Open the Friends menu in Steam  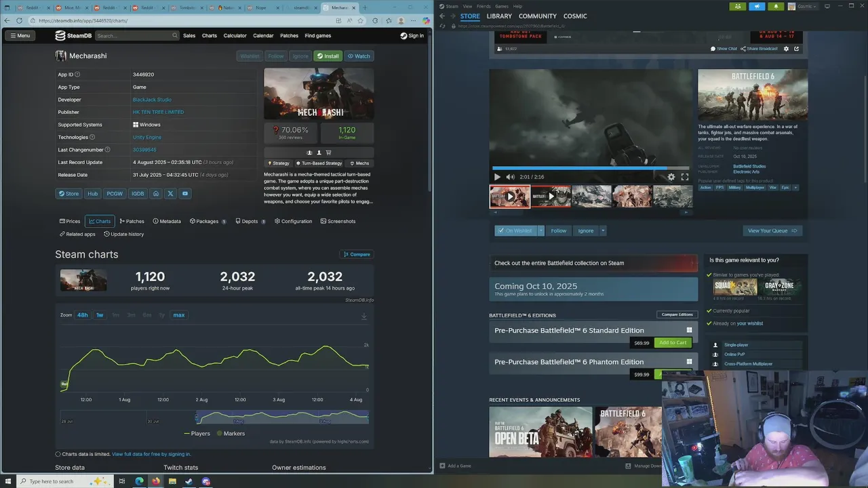tap(484, 6)
